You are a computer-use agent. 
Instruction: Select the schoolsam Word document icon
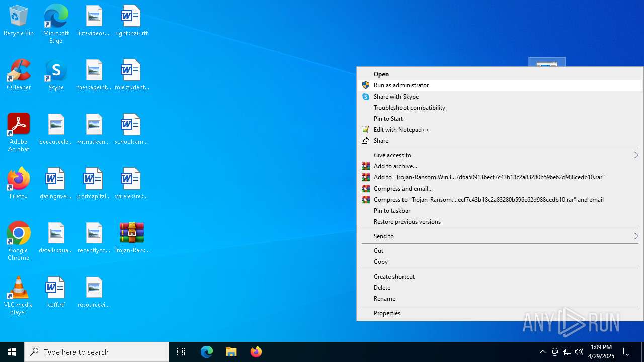click(131, 129)
